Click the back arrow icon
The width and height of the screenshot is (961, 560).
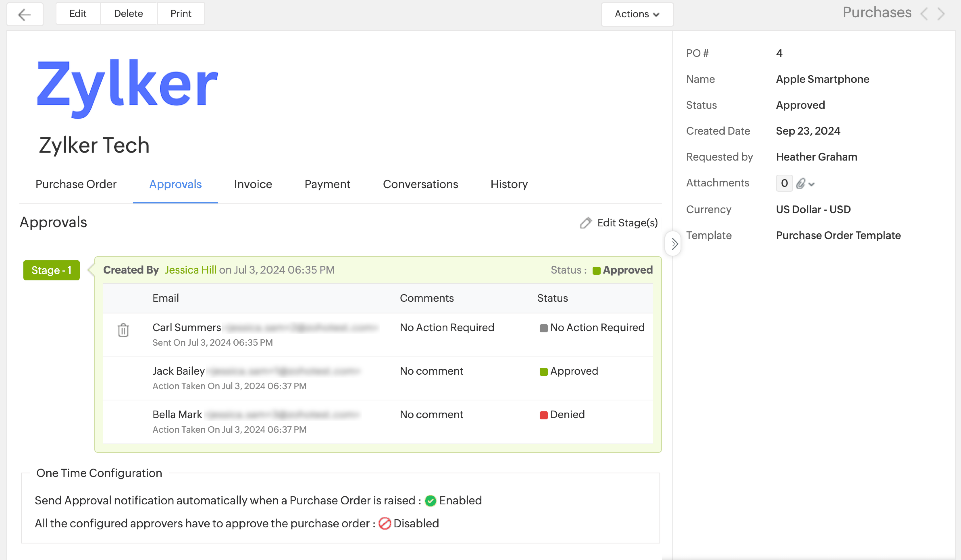(x=24, y=15)
